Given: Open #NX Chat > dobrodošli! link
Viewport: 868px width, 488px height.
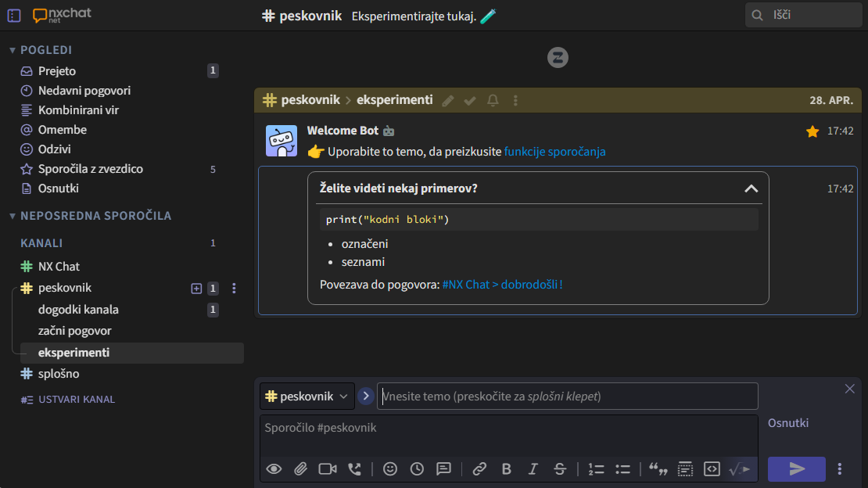Looking at the screenshot, I should (502, 285).
